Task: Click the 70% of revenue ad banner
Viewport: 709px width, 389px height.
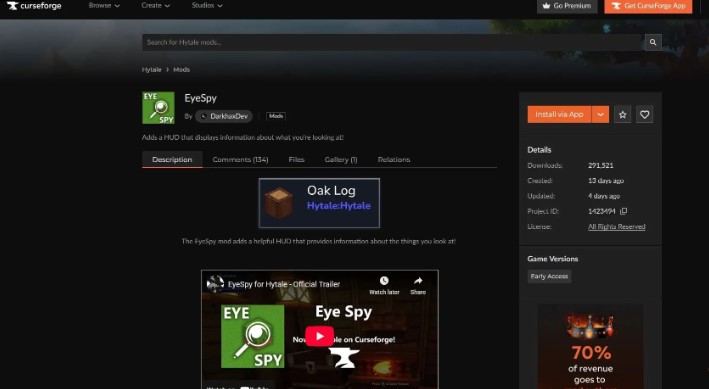Action: tap(591, 347)
